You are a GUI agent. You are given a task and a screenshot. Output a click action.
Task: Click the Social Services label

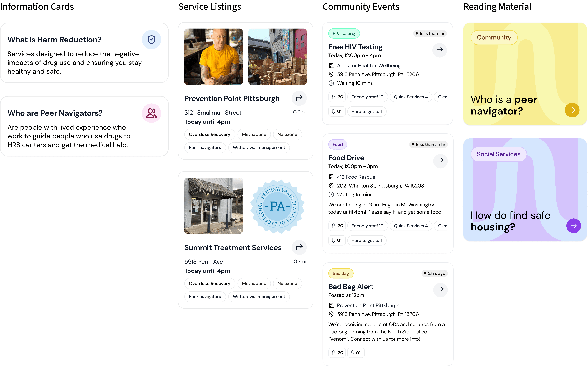[x=498, y=154]
